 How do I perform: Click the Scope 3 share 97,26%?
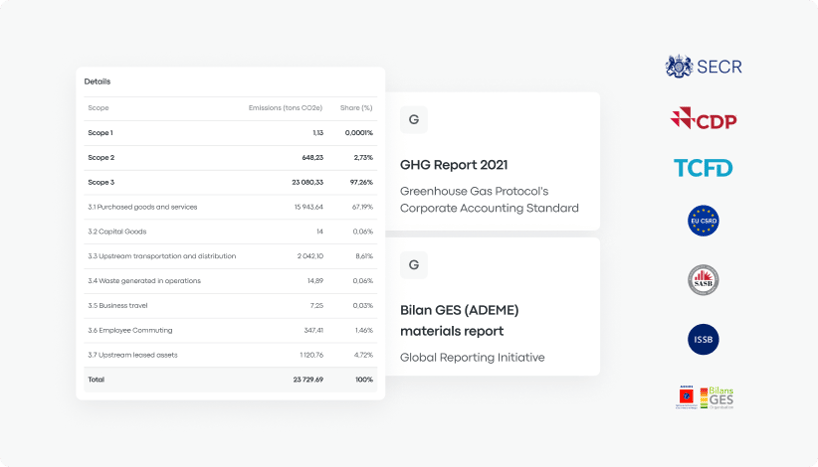(x=362, y=182)
